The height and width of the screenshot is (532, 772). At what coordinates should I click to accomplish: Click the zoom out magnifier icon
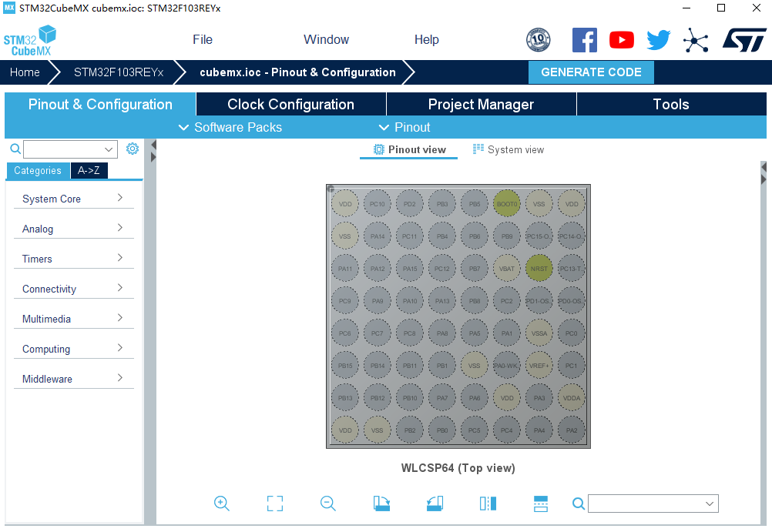(328, 504)
